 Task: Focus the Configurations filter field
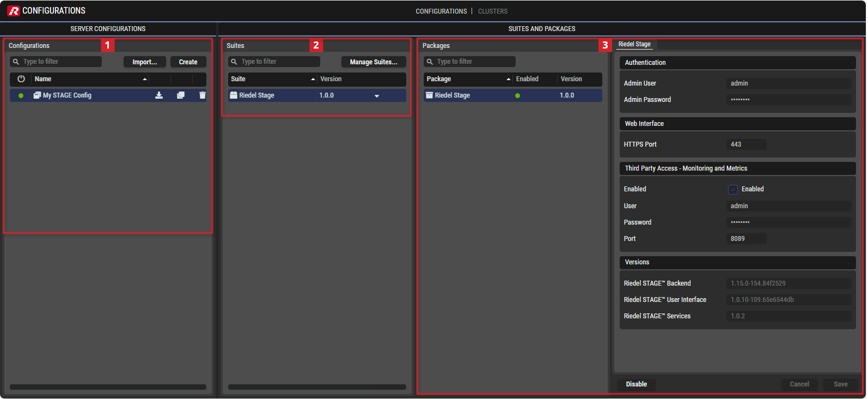coord(56,62)
